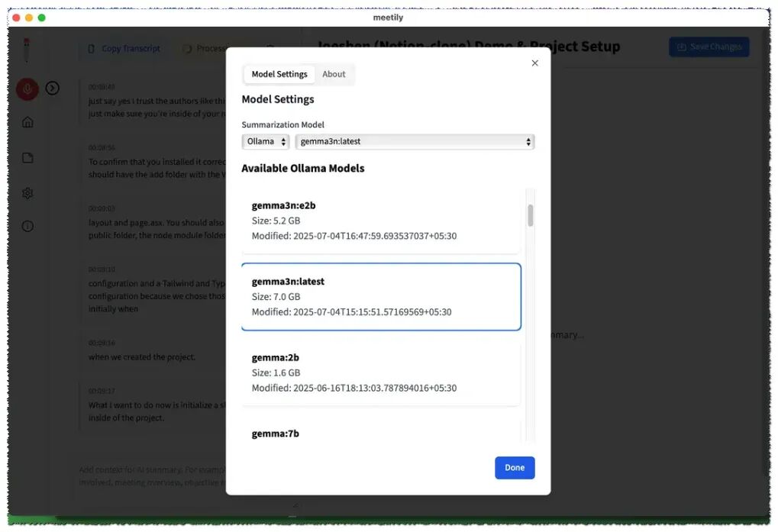Select the Model Settings tab
778x532 pixels.
pyautogui.click(x=279, y=74)
